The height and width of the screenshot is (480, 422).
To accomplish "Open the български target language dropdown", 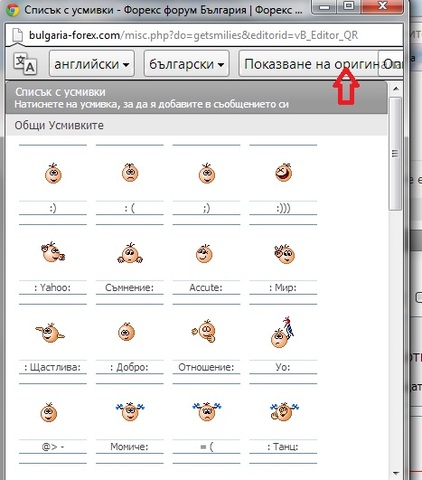I will click(186, 64).
